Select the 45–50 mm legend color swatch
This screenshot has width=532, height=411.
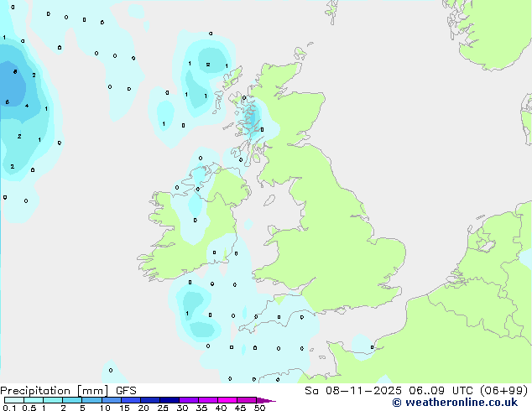[x=247, y=400]
